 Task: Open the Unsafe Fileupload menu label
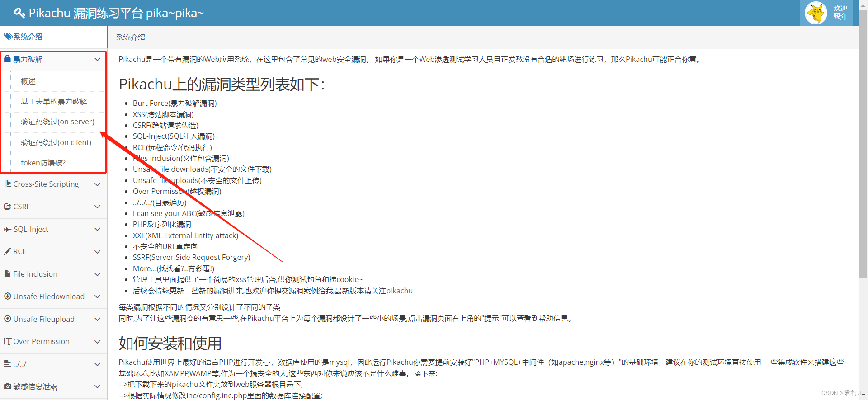click(x=44, y=319)
